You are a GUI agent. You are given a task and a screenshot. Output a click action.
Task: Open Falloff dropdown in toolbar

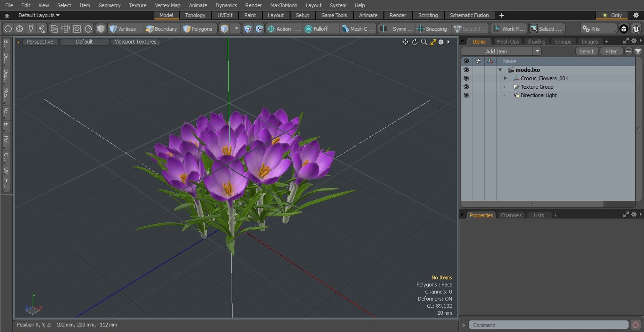tap(320, 29)
